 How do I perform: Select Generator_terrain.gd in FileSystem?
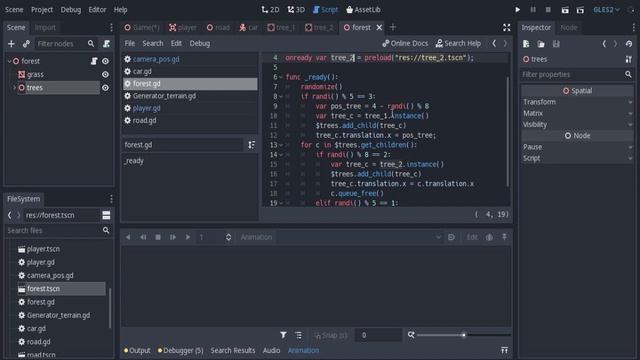tap(58, 315)
